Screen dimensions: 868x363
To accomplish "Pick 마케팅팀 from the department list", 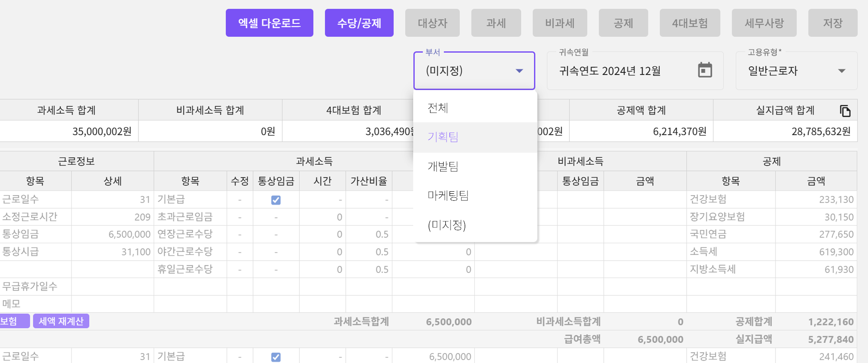I will (x=448, y=196).
